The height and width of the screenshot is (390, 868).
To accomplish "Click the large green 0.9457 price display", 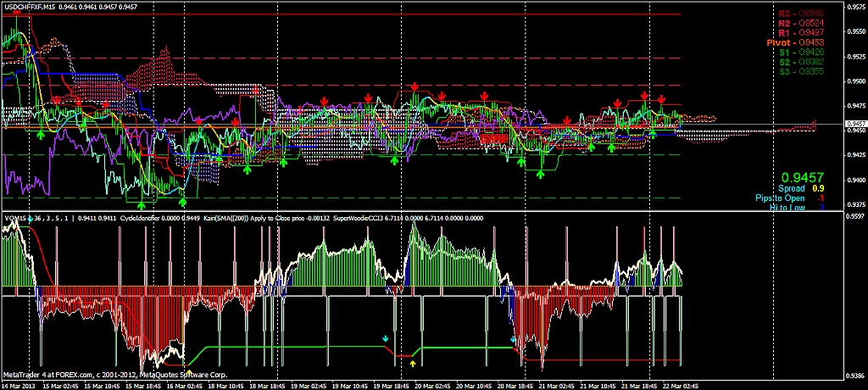I will [x=802, y=178].
